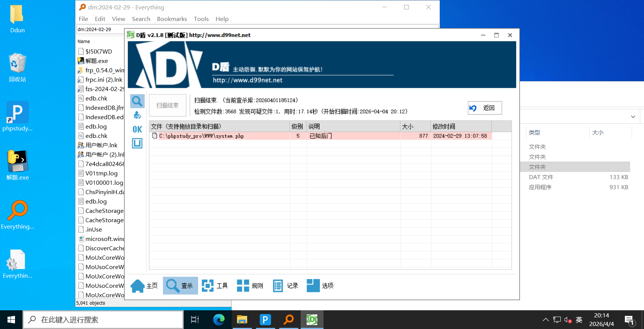Select the 回收站 recycle bin icon
This screenshot has width=644, height=329.
coord(17,67)
